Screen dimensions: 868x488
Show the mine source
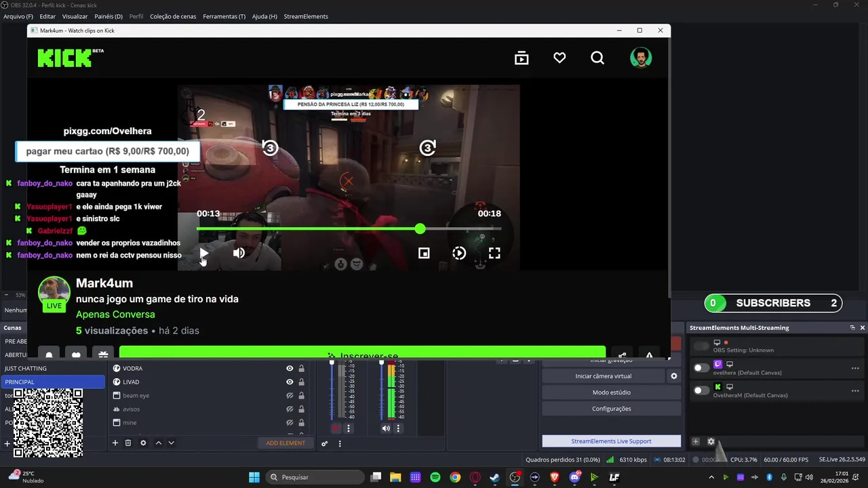[290, 422]
